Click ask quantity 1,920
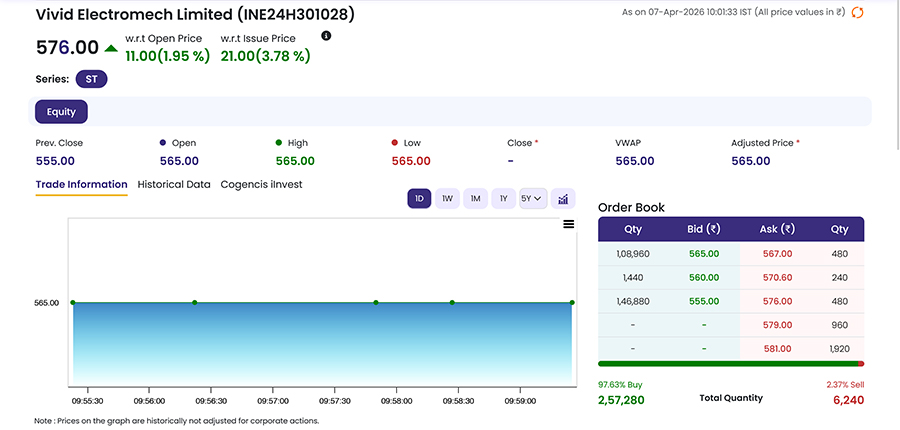This screenshot has width=900, height=430. point(839,348)
